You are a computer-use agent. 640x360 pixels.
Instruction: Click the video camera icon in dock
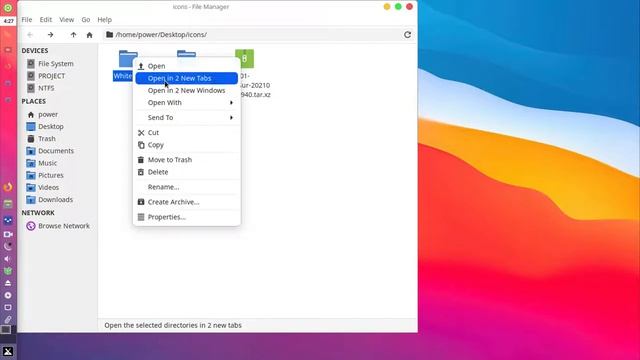pos(8,234)
